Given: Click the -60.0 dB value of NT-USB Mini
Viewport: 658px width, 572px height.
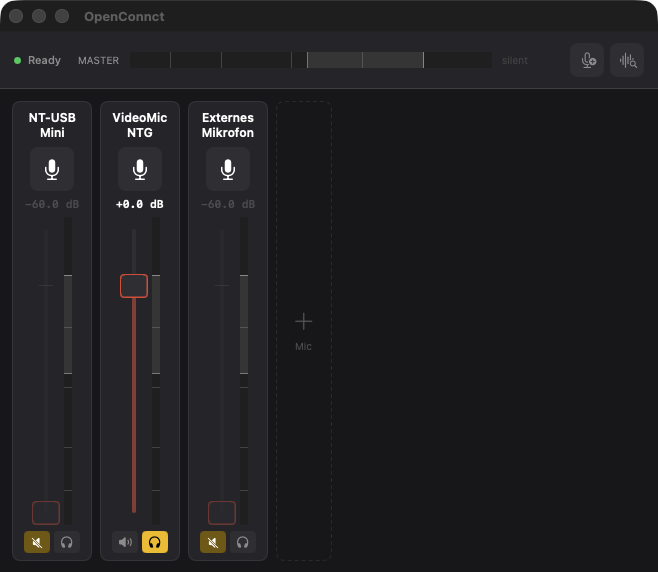Looking at the screenshot, I should pos(52,204).
